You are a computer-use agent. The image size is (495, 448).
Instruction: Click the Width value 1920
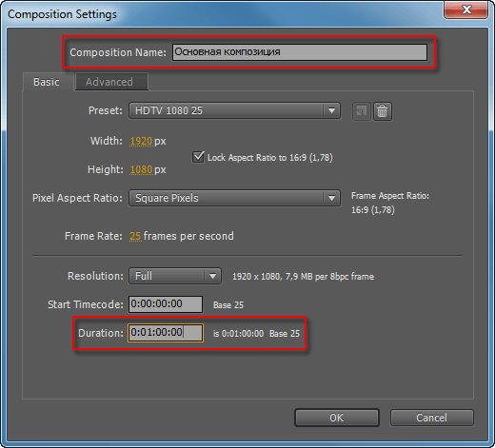pos(141,141)
